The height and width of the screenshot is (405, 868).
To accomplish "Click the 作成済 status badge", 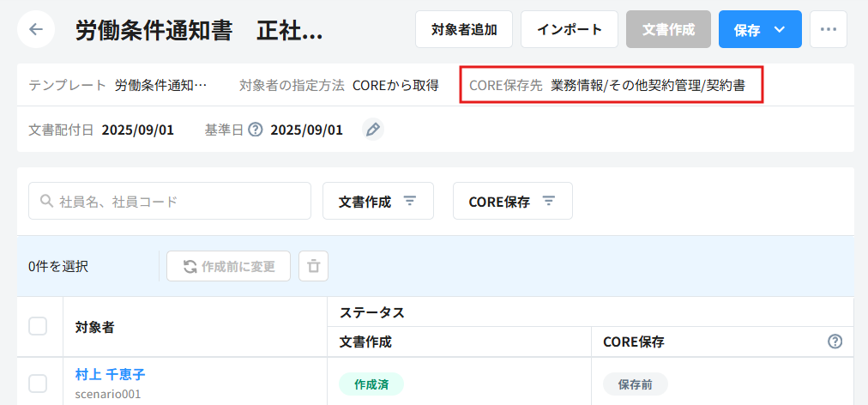I will click(x=371, y=384).
